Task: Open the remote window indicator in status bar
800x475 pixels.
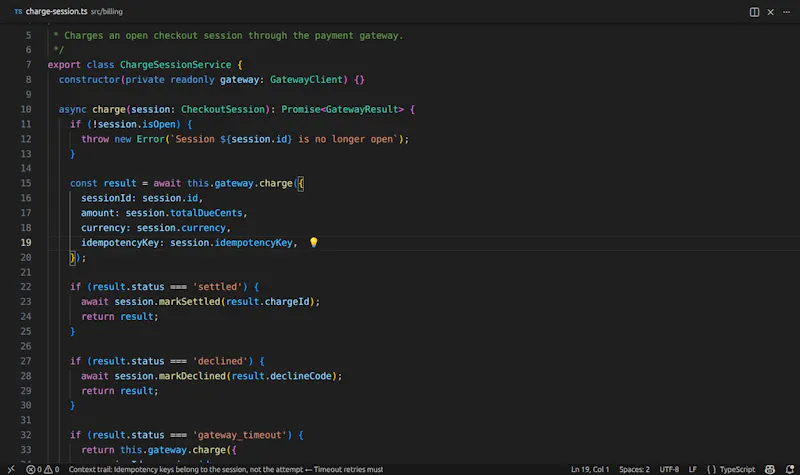Action: pos(11,469)
